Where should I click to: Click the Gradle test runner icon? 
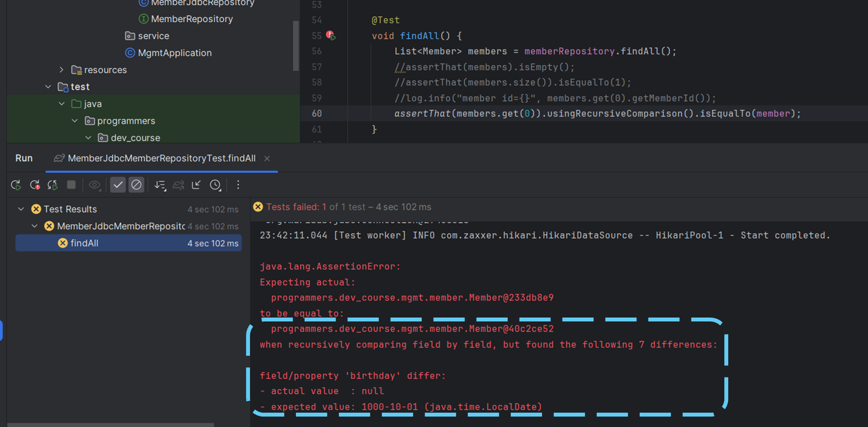point(178,185)
